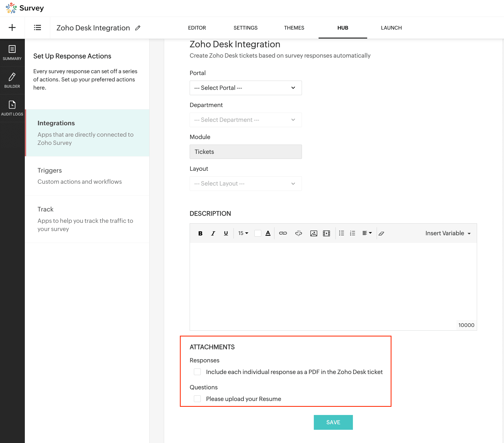This screenshot has height=443, width=504.
Task: Open the Select Department dropdown
Action: [x=246, y=120]
